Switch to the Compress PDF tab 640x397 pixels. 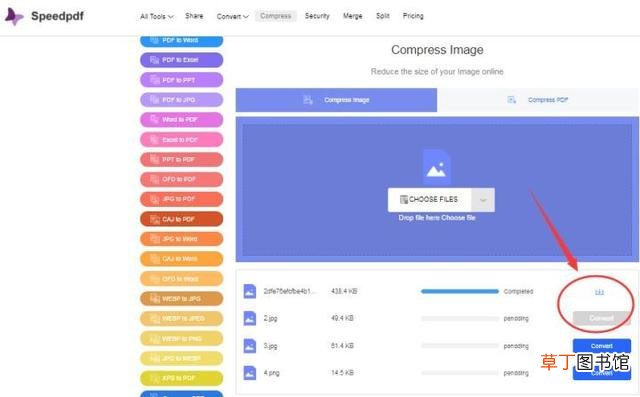tap(538, 100)
